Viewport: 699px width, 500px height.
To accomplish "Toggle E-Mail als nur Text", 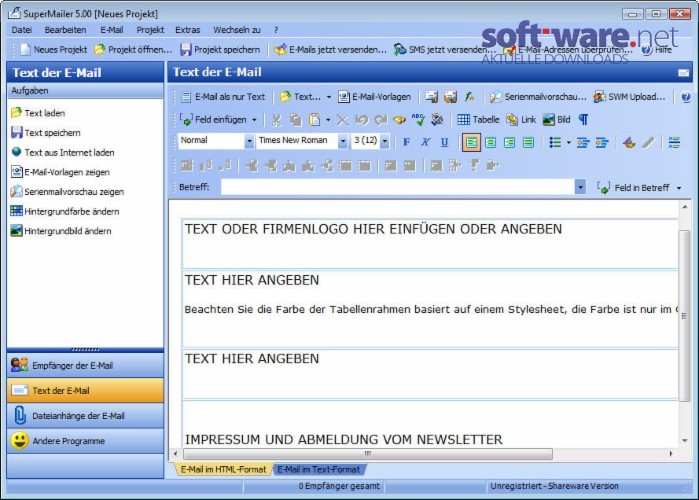I will [x=223, y=97].
